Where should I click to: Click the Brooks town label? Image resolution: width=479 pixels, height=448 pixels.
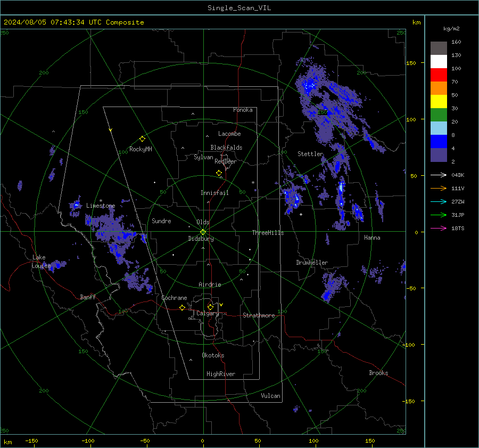click(378, 373)
